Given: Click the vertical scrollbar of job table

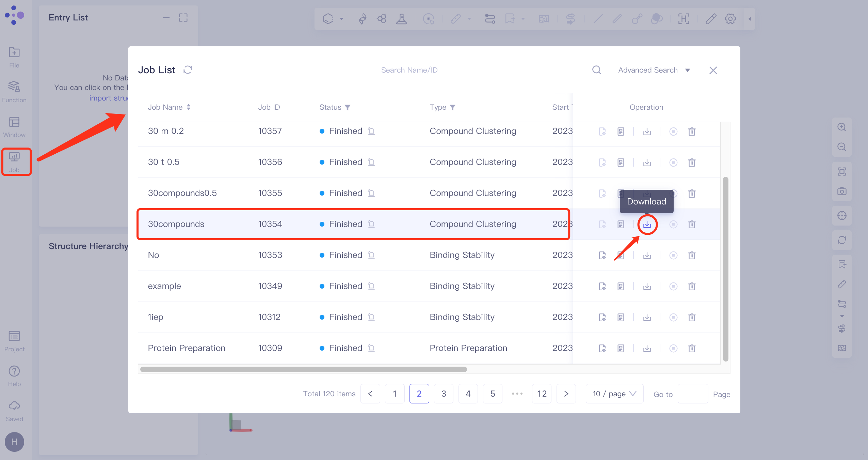Looking at the screenshot, I should (x=725, y=269).
